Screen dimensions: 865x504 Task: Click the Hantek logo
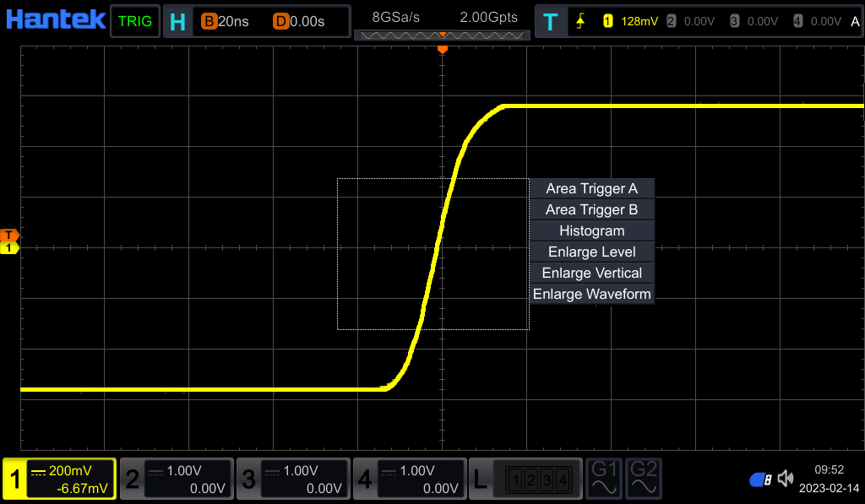click(53, 19)
